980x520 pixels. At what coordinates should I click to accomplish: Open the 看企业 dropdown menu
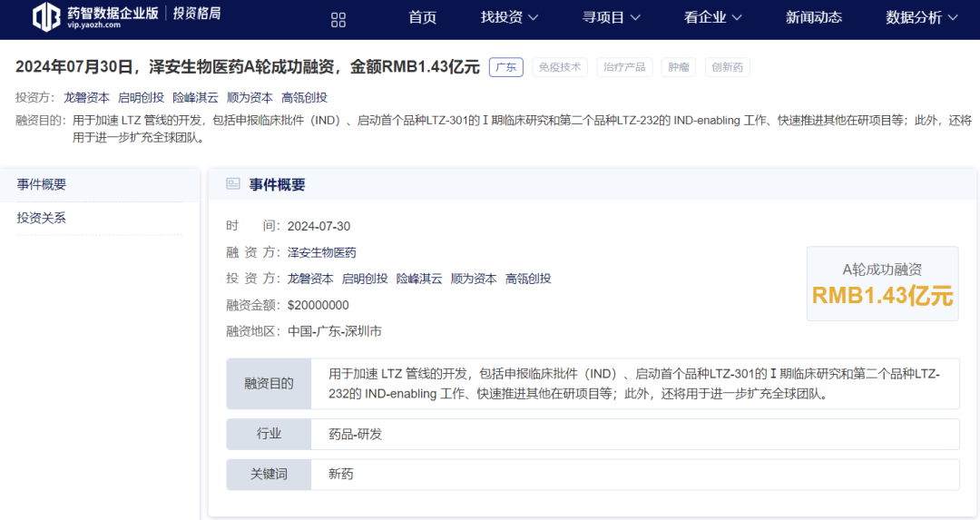[x=712, y=17]
